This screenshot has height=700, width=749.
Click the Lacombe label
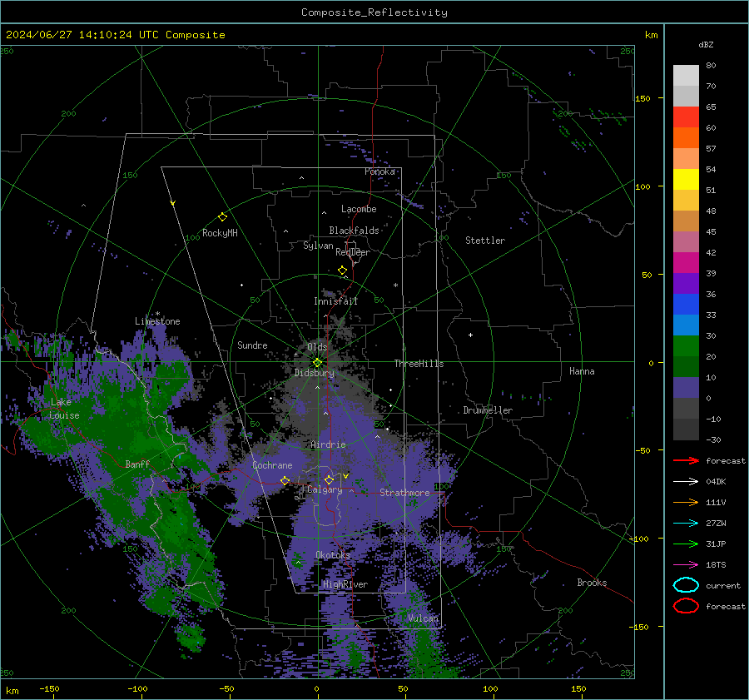pos(359,209)
